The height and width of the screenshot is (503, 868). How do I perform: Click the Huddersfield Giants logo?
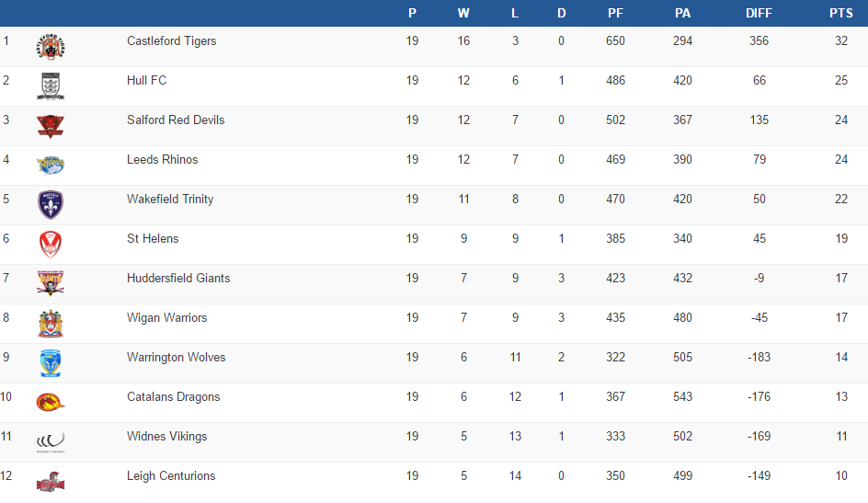(51, 284)
